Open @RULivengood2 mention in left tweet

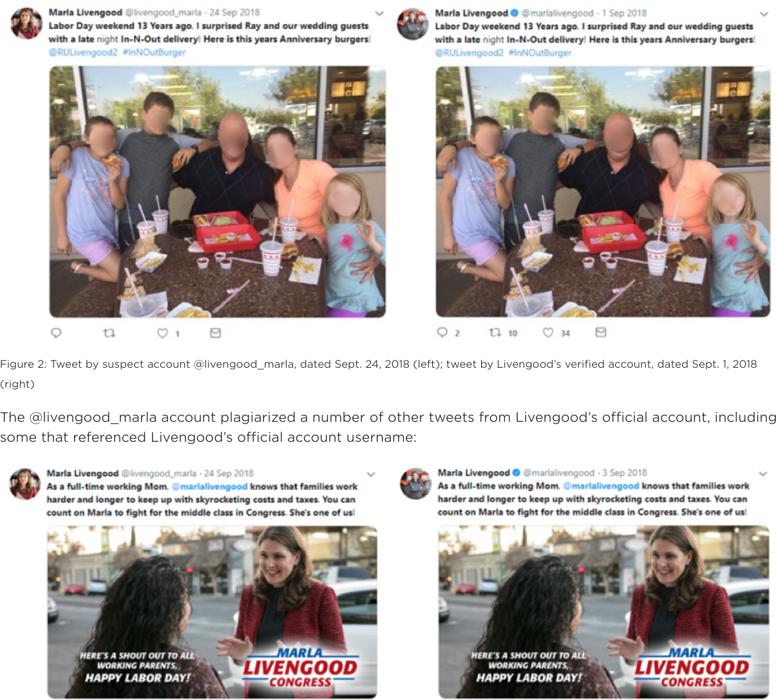pos(83,52)
